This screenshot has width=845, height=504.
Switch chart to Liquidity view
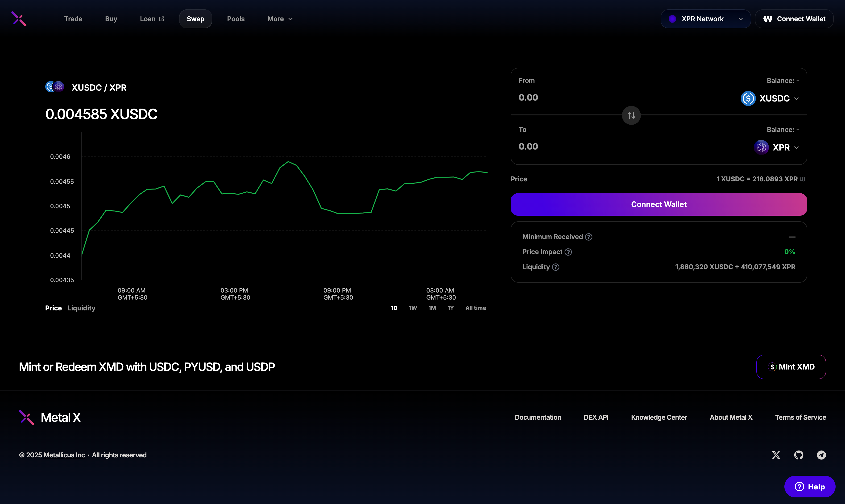[81, 308]
